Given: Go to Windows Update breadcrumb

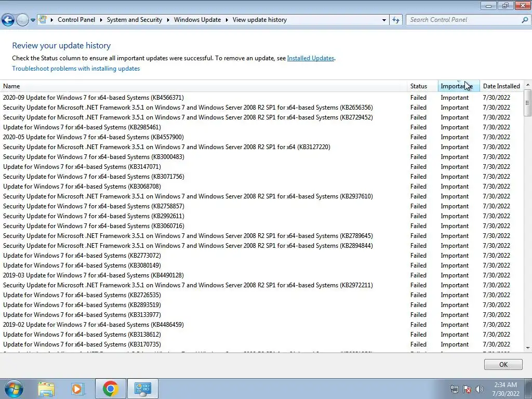Looking at the screenshot, I should click(197, 20).
